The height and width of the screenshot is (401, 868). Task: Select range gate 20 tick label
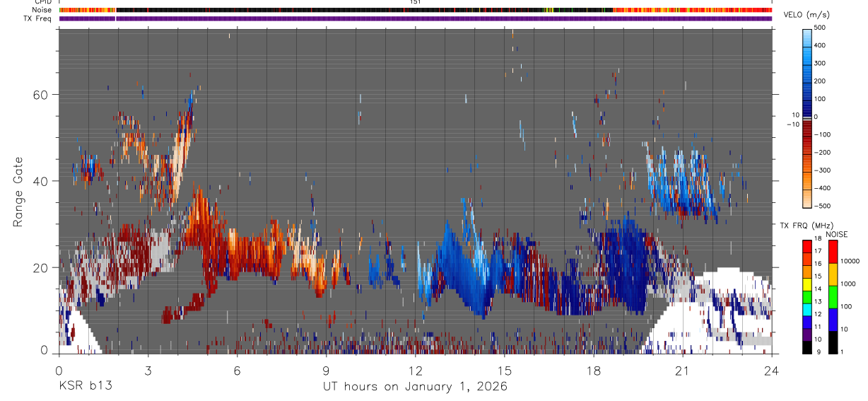pyautogui.click(x=40, y=267)
